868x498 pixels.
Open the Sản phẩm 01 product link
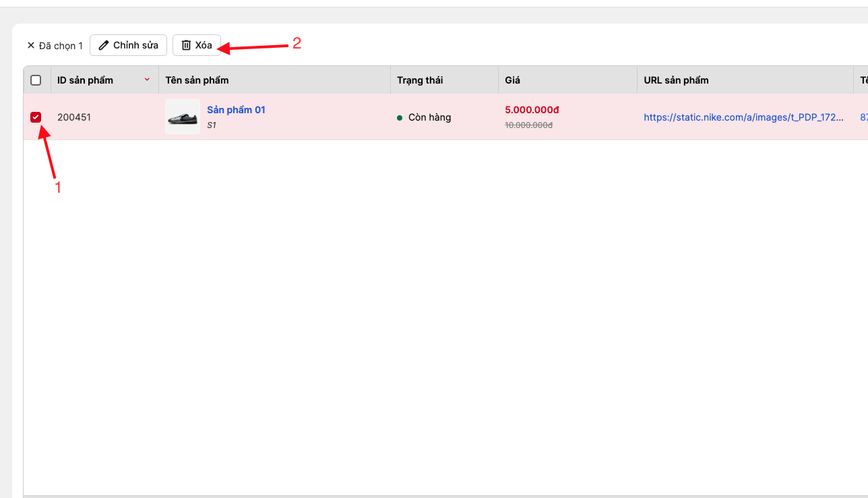point(236,110)
